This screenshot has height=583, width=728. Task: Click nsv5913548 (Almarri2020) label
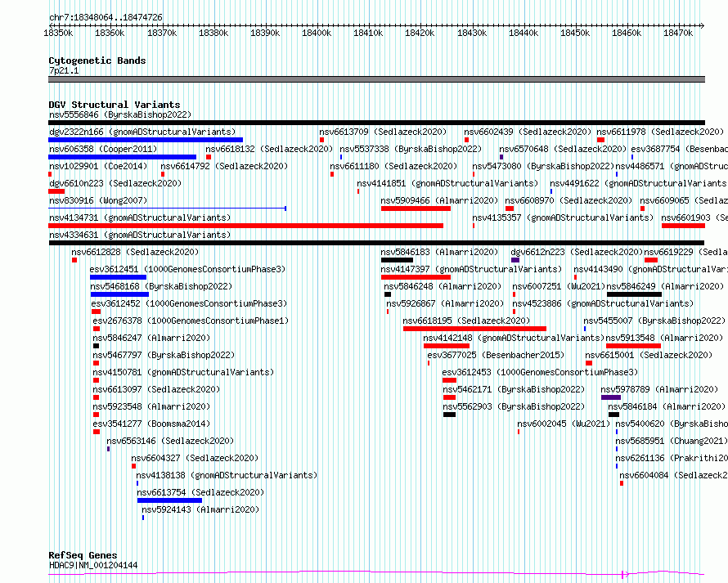coord(664,338)
